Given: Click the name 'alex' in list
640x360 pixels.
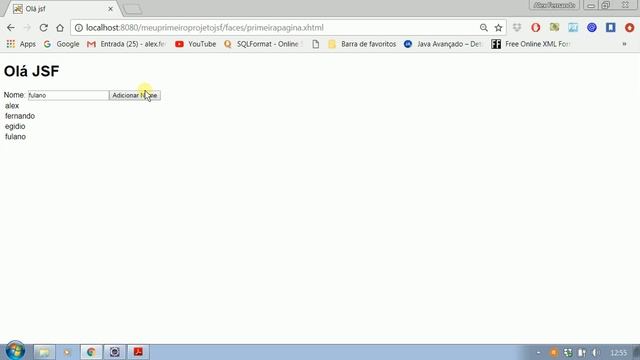Looking at the screenshot, I should coord(12,106).
